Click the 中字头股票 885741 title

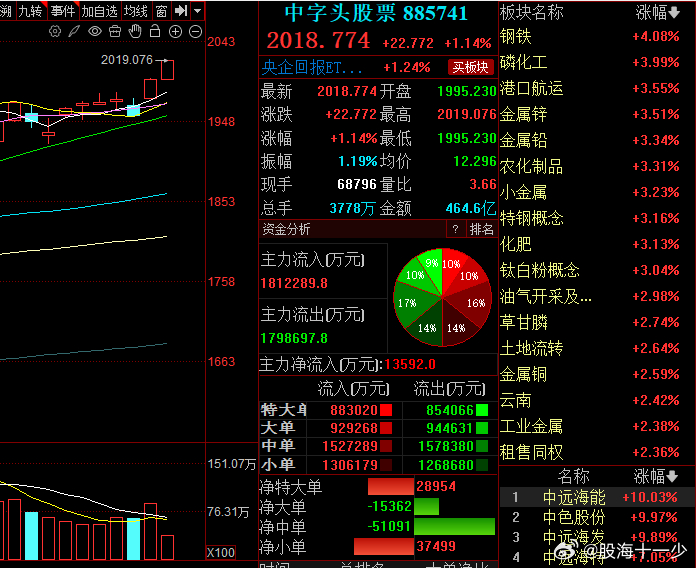[x=376, y=13]
